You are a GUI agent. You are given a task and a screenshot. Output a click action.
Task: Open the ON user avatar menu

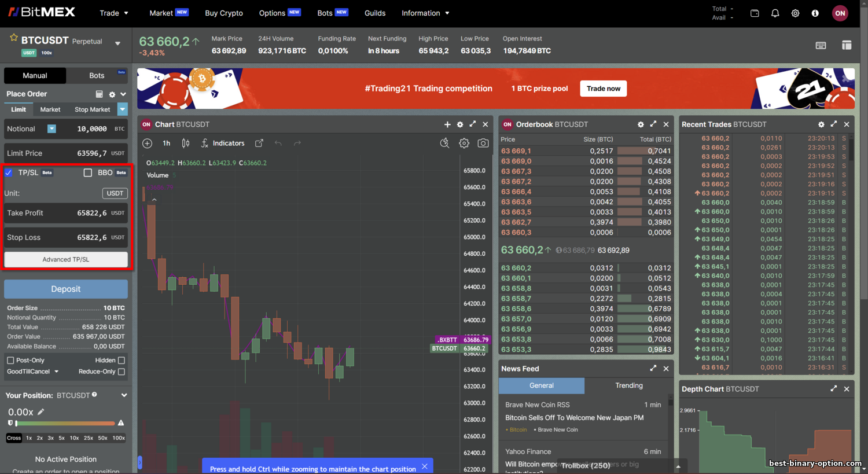(x=840, y=13)
